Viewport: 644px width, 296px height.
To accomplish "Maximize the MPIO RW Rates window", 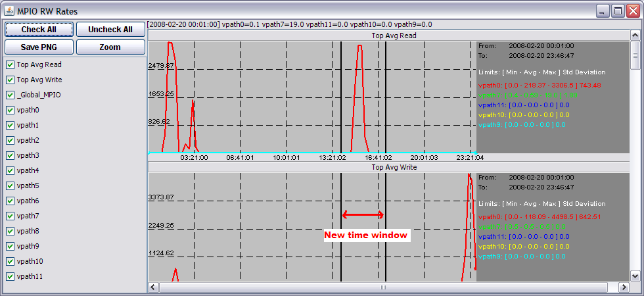I will pos(618,11).
